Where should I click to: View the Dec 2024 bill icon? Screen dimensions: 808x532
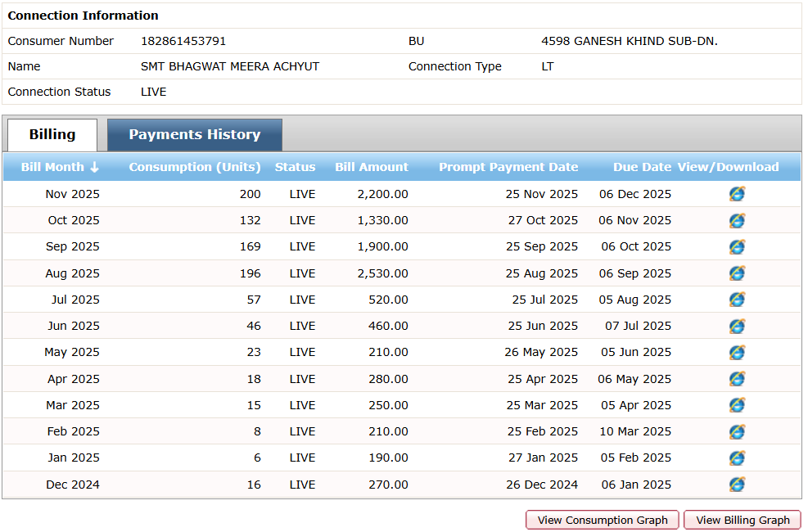[737, 484]
